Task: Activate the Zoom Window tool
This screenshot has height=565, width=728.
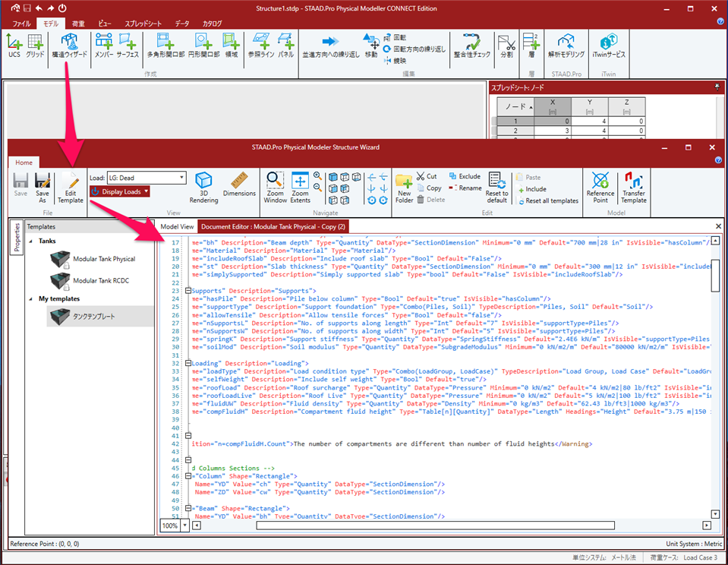Action: [275, 188]
